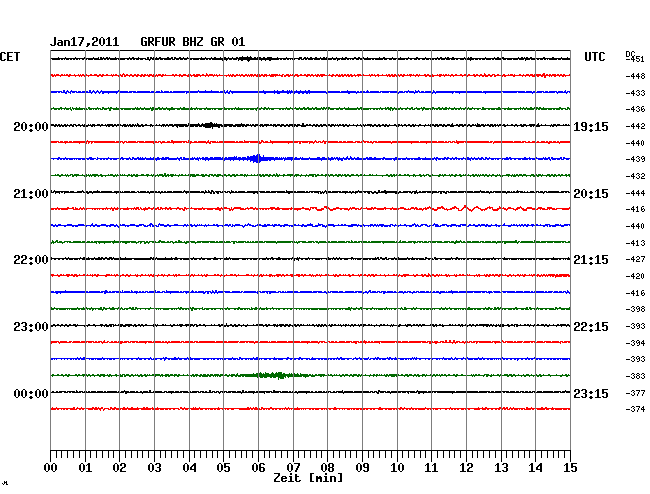Select the 21:00 CET time label

pos(31,194)
